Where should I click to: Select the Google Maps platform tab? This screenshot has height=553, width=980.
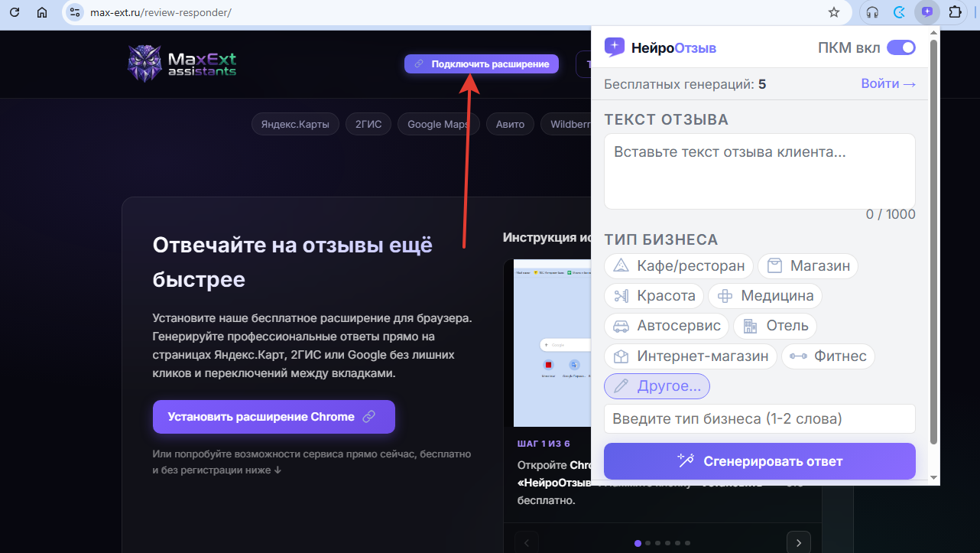point(438,124)
